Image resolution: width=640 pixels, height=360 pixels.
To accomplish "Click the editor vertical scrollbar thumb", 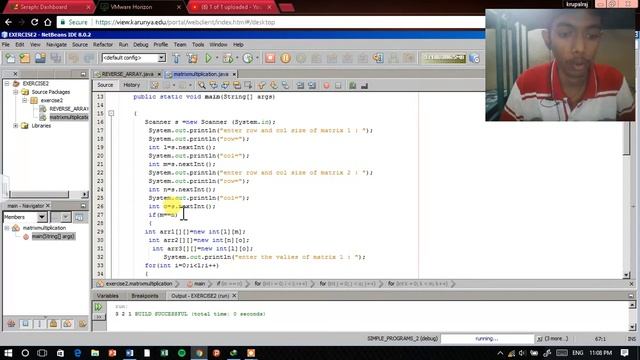I will 627,139.
